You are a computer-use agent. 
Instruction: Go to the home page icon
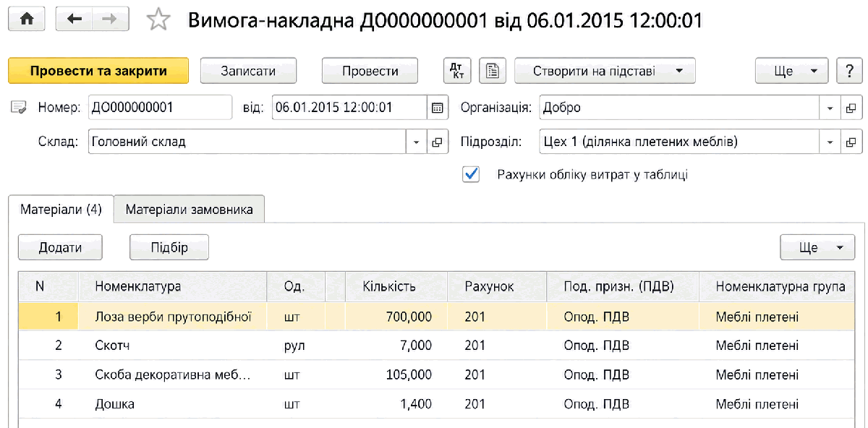(x=27, y=20)
